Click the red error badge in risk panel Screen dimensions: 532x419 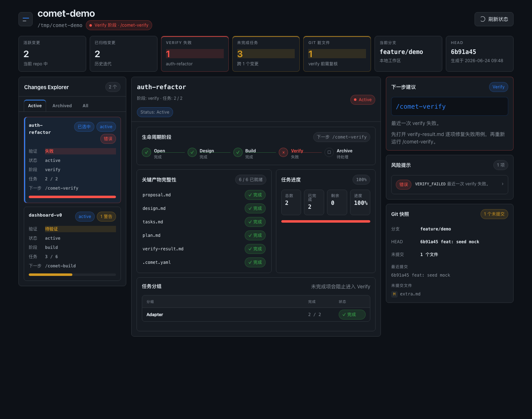coord(404,184)
